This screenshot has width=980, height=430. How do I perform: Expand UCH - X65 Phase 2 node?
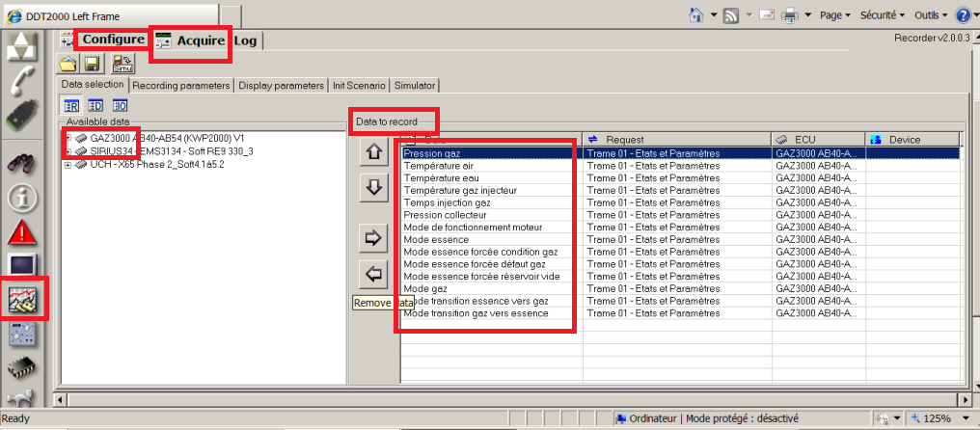(68, 164)
